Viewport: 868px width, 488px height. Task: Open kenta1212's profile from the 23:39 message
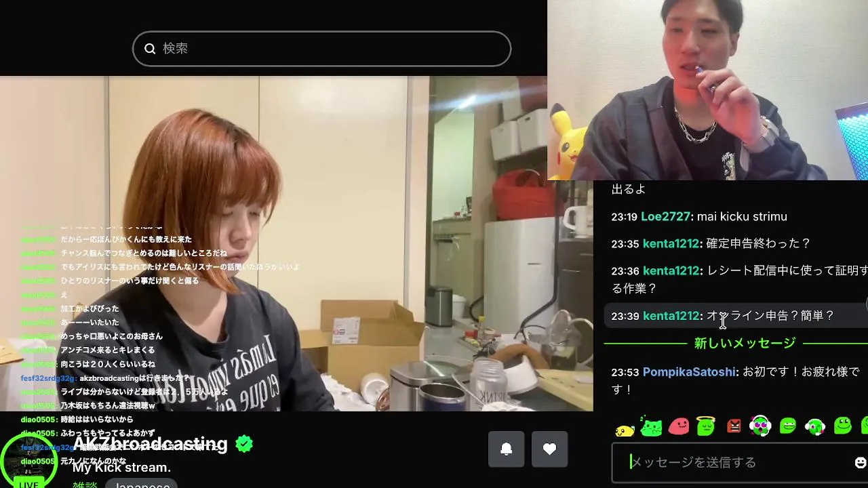click(x=671, y=316)
